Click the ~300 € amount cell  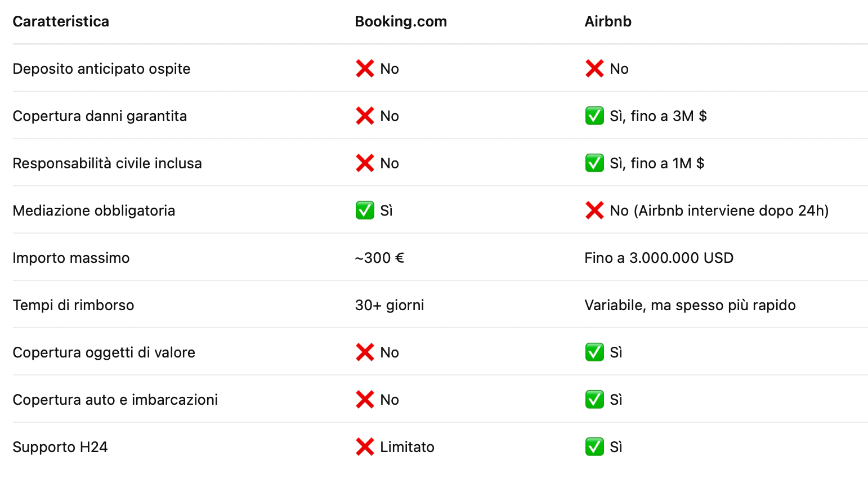[379, 258]
